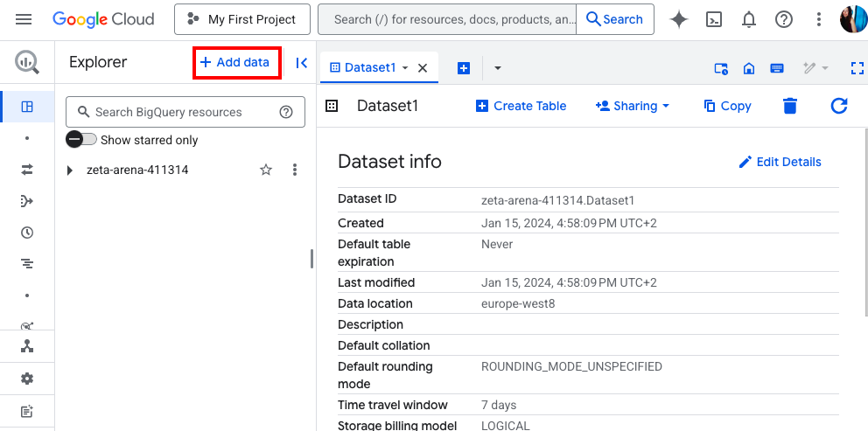
Task: Click the Copy dataset button
Action: pyautogui.click(x=727, y=106)
